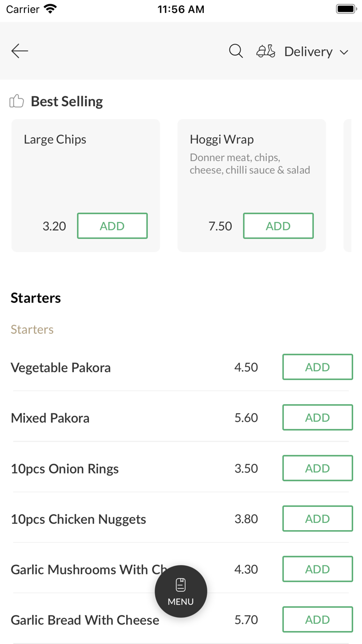Open search with the magnifier icon
This screenshot has width=362, height=644.
[235, 51]
